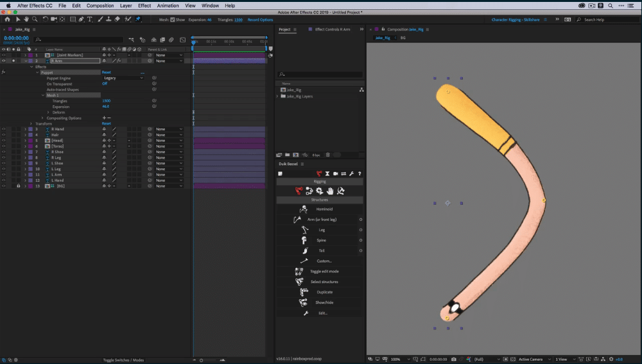
Task: Select the Rectangle shape tool
Action: click(x=73, y=19)
